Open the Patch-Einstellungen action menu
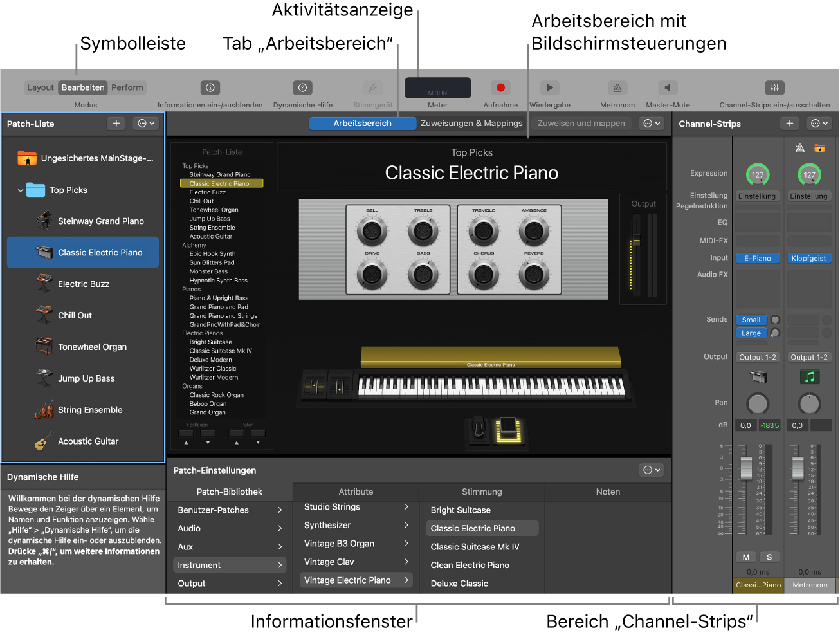Viewport: 840px width, 635px height. click(652, 470)
